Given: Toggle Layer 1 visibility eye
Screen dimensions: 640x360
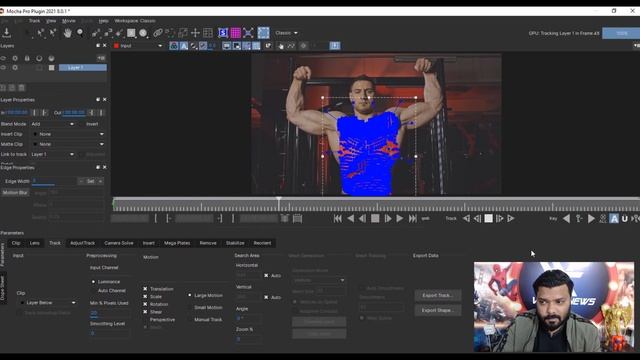Looking at the screenshot, I should [3, 68].
